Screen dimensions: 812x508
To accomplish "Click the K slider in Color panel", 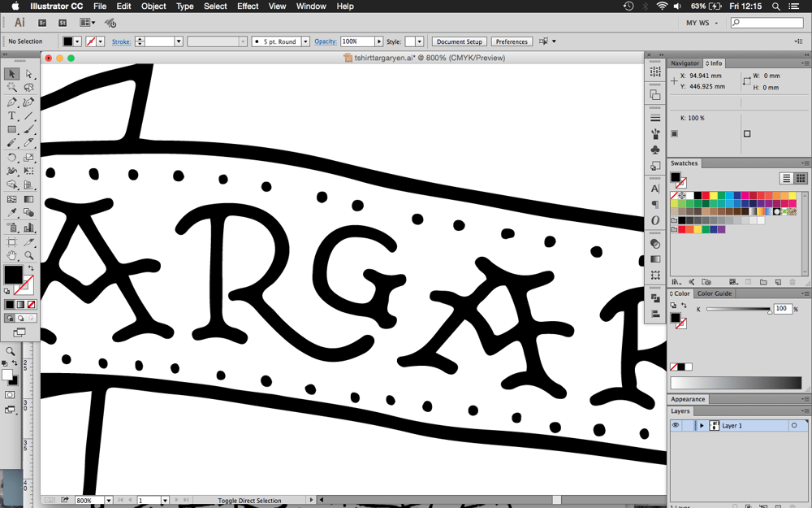I will pyautogui.click(x=738, y=310).
